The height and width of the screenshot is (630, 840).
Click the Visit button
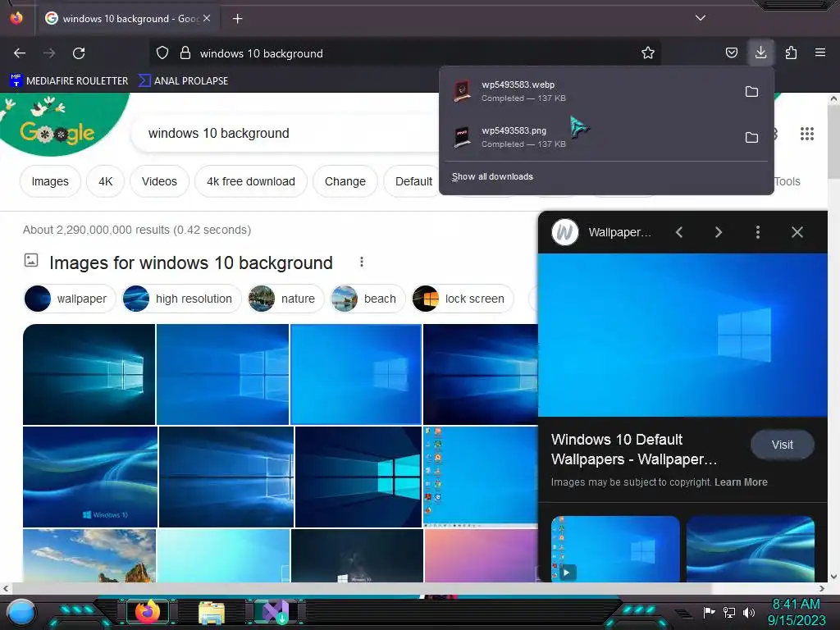(x=782, y=445)
